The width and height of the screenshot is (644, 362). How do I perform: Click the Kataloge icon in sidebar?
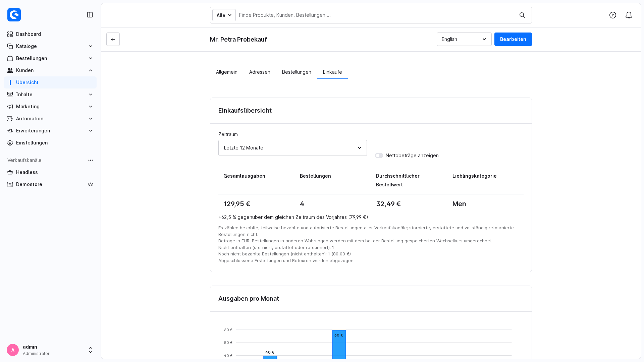pos(10,46)
